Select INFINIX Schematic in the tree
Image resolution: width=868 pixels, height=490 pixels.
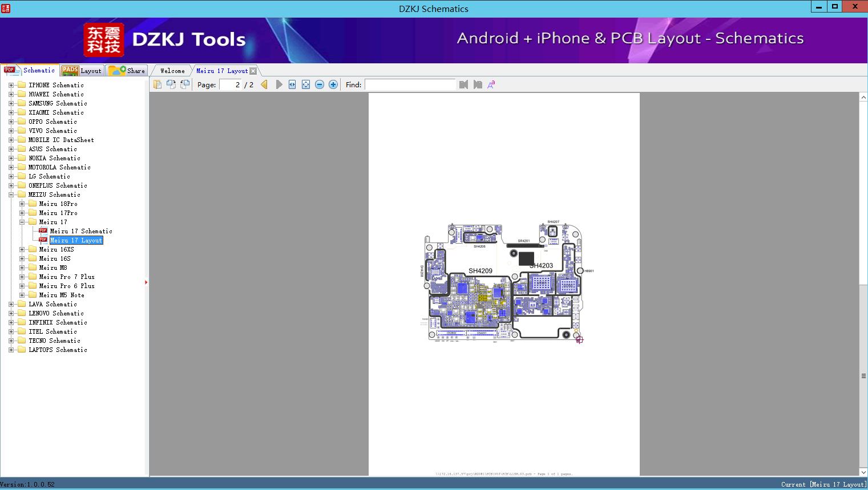click(x=58, y=322)
